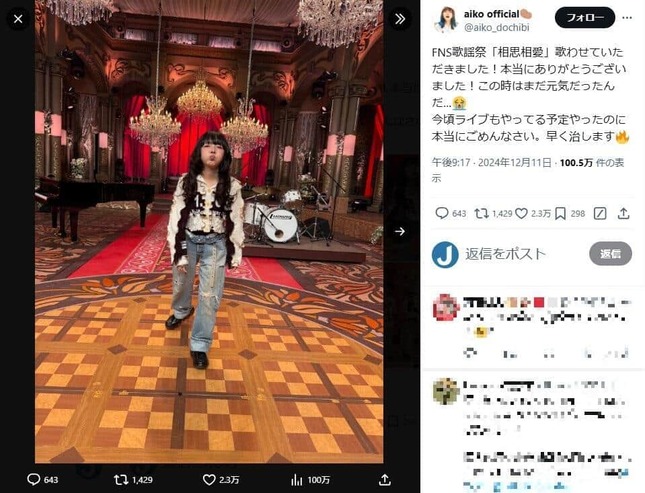Open more options three-dot menu
This screenshot has height=493, width=645.
tap(627, 18)
